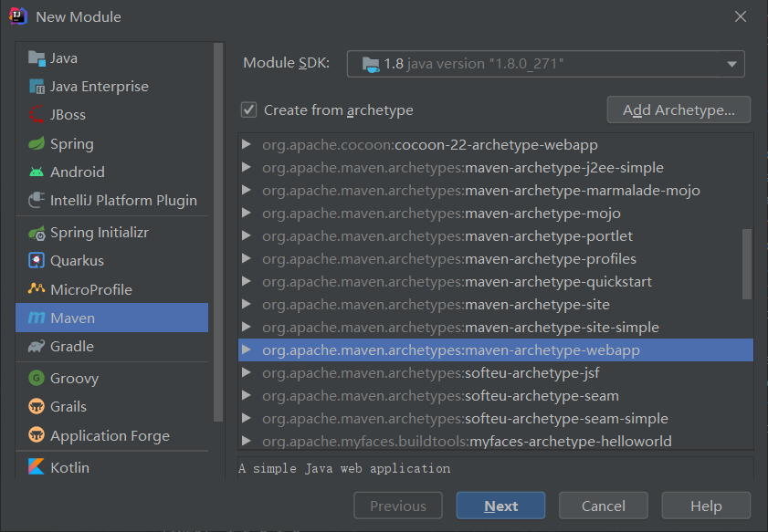Click the Spring green leaf icon

tap(37, 143)
